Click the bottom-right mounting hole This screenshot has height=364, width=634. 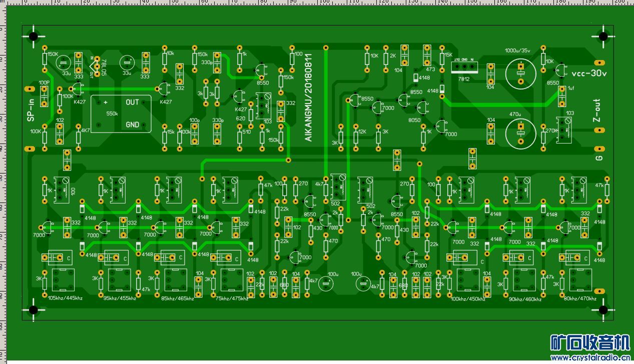point(603,310)
